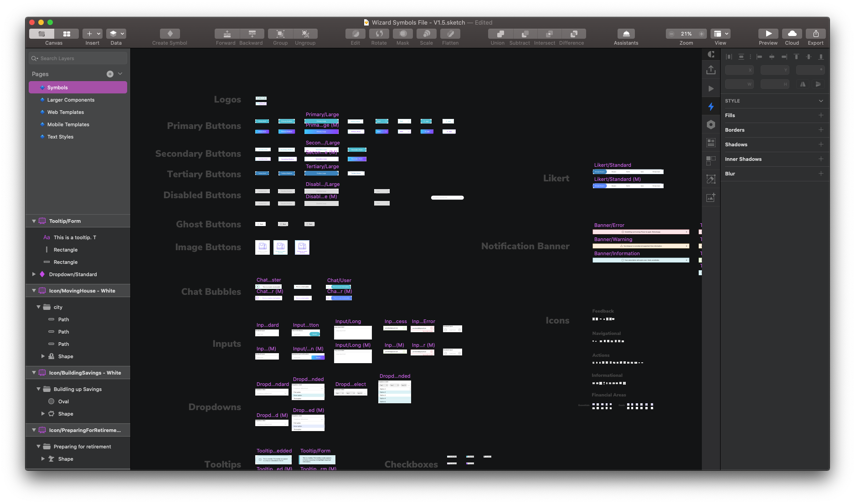Collapse the Icon/MovingHouse - White artboard
The height and width of the screenshot is (504, 855).
point(34,291)
